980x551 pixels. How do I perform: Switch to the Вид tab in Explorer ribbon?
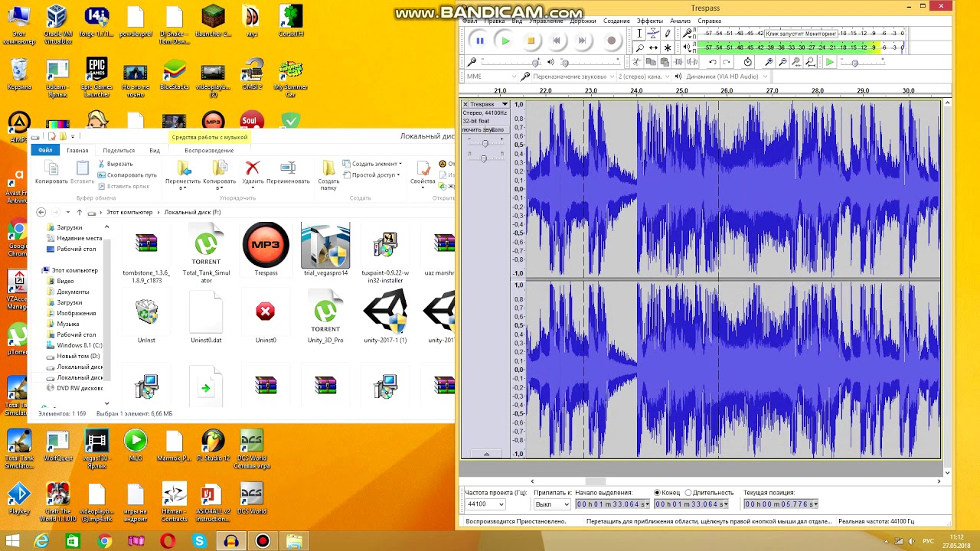coord(155,150)
